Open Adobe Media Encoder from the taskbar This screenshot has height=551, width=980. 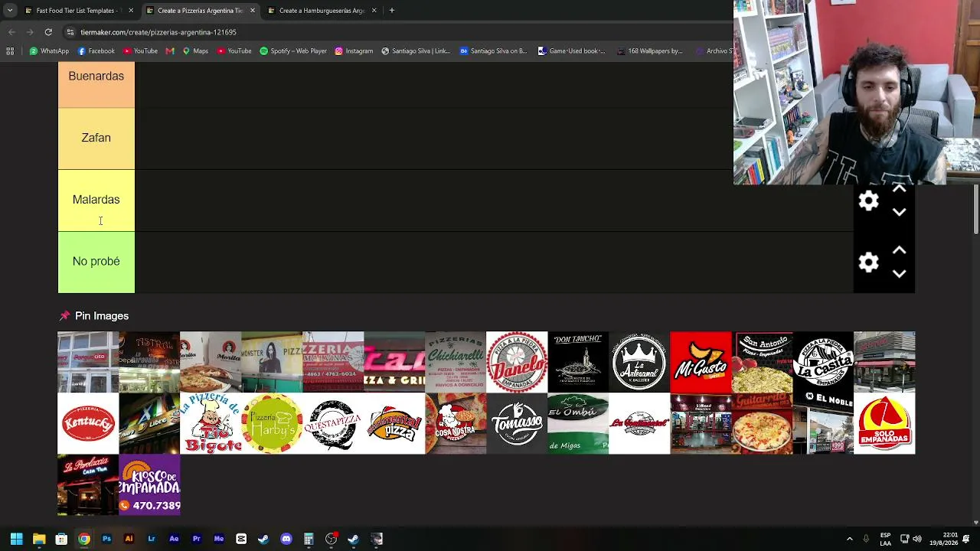(x=219, y=540)
